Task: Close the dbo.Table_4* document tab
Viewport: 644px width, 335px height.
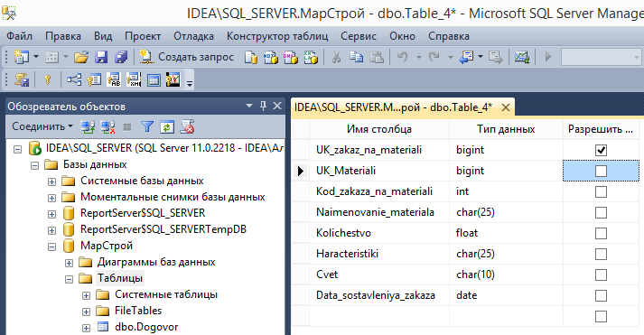Action: click(x=506, y=107)
